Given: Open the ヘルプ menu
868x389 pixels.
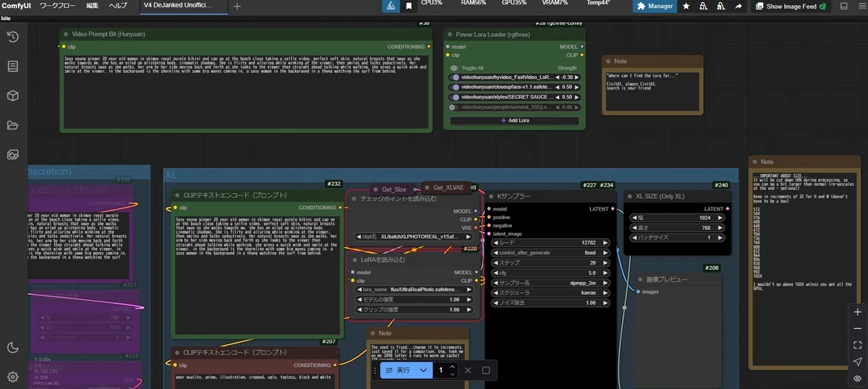Looking at the screenshot, I should (117, 6).
